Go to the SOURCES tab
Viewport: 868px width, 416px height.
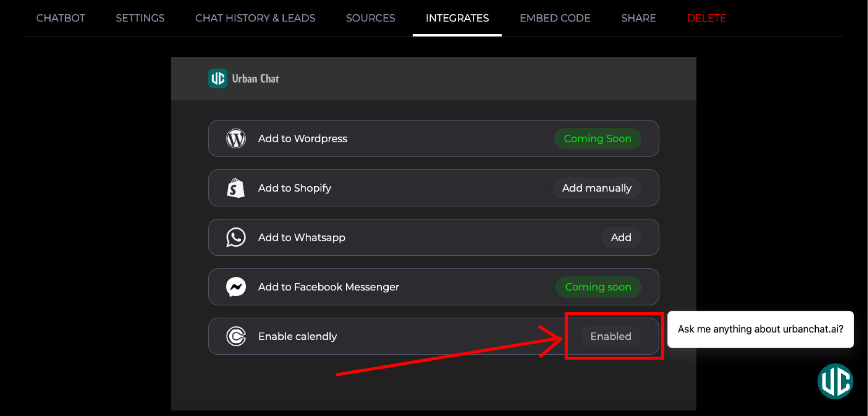370,18
